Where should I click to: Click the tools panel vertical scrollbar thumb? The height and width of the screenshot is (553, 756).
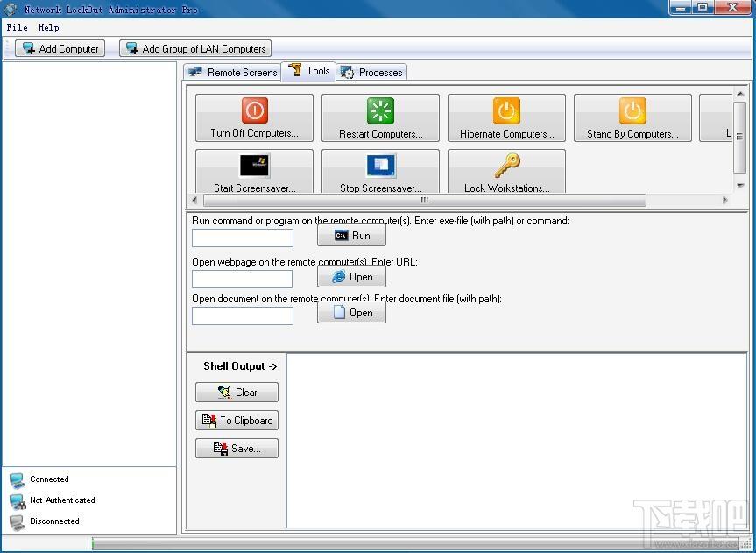click(x=740, y=137)
